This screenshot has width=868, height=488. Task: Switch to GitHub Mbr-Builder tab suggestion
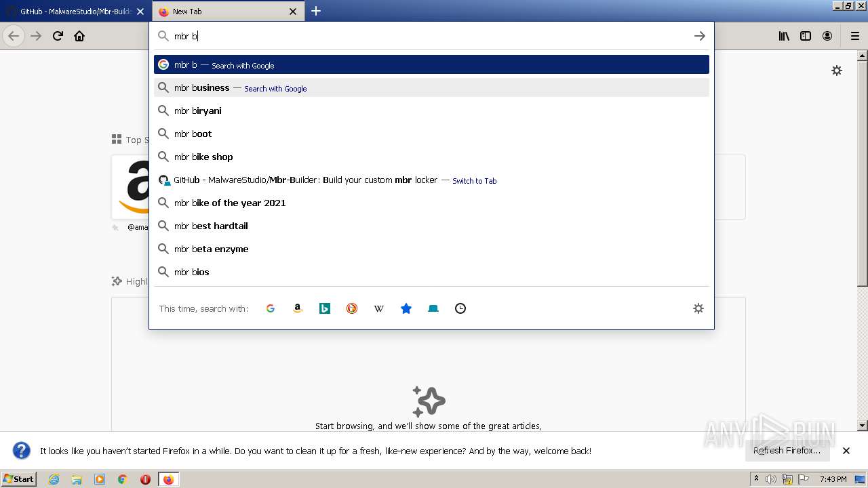pyautogui.click(x=431, y=180)
